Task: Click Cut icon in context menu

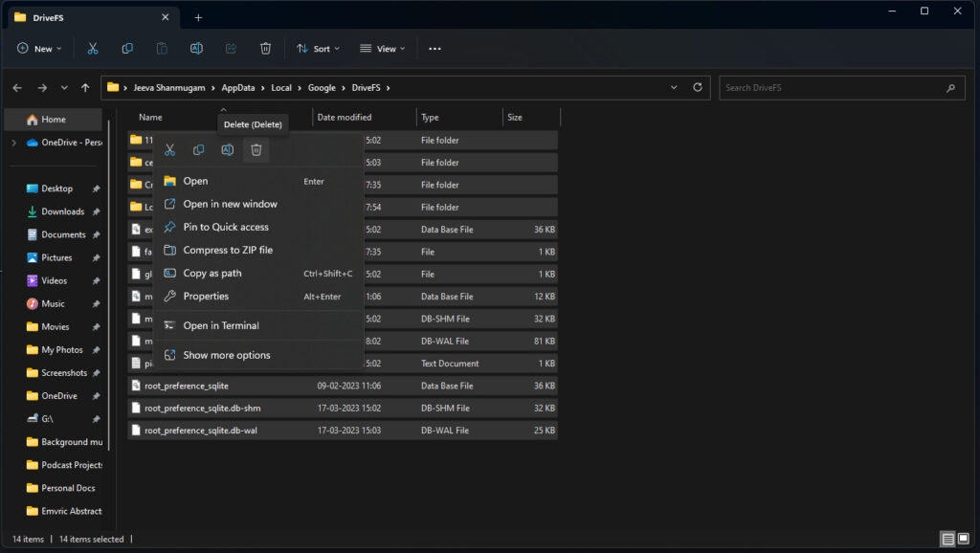Action: pyautogui.click(x=170, y=150)
